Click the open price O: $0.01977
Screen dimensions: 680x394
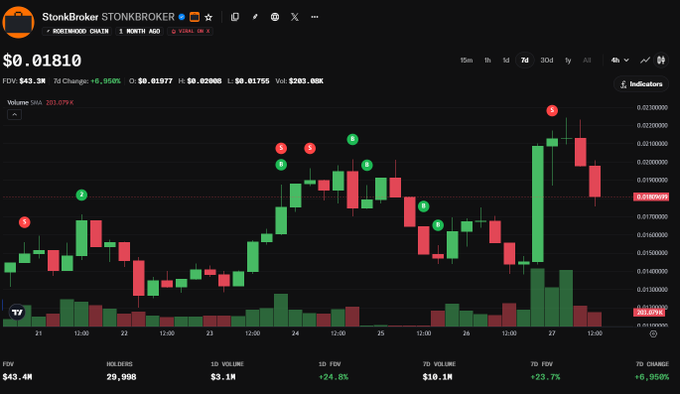[x=150, y=81]
